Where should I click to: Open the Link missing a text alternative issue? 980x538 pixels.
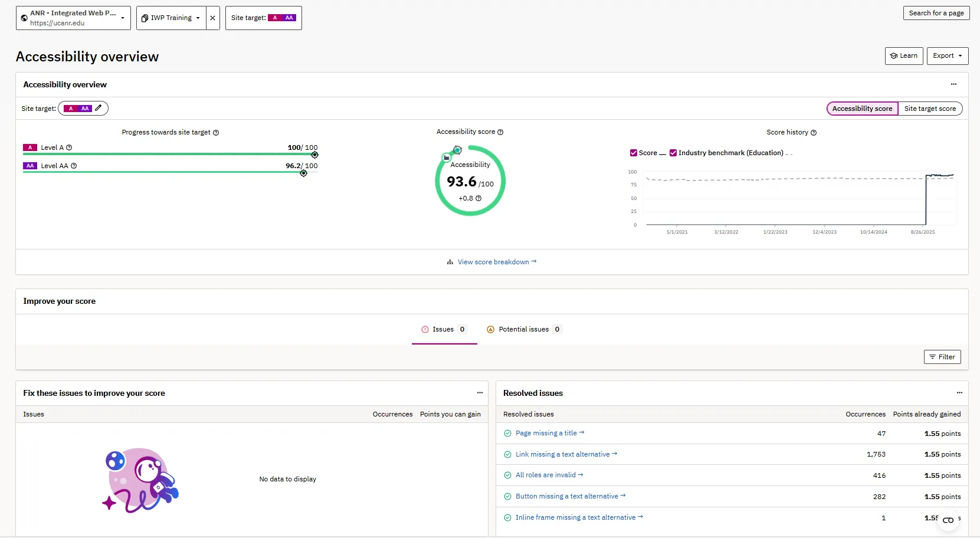click(563, 454)
